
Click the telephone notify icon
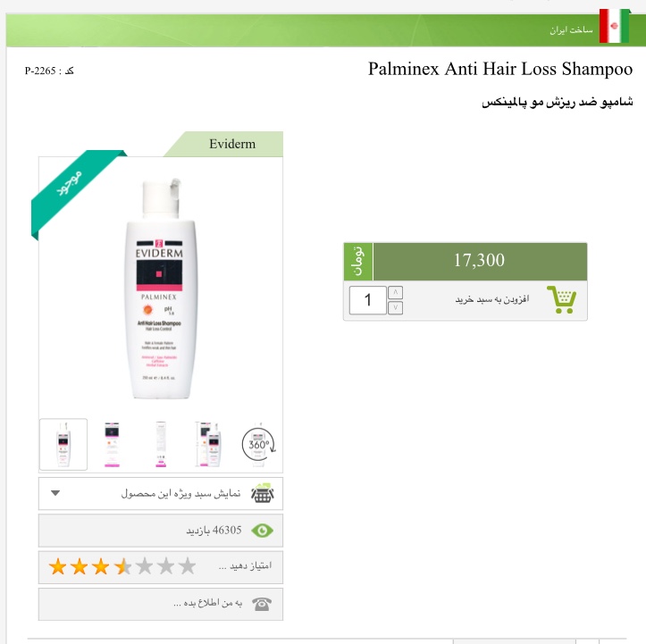[262, 604]
